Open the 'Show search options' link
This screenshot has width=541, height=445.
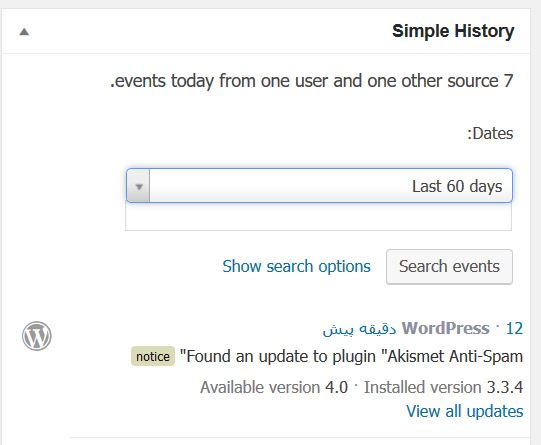point(296,266)
